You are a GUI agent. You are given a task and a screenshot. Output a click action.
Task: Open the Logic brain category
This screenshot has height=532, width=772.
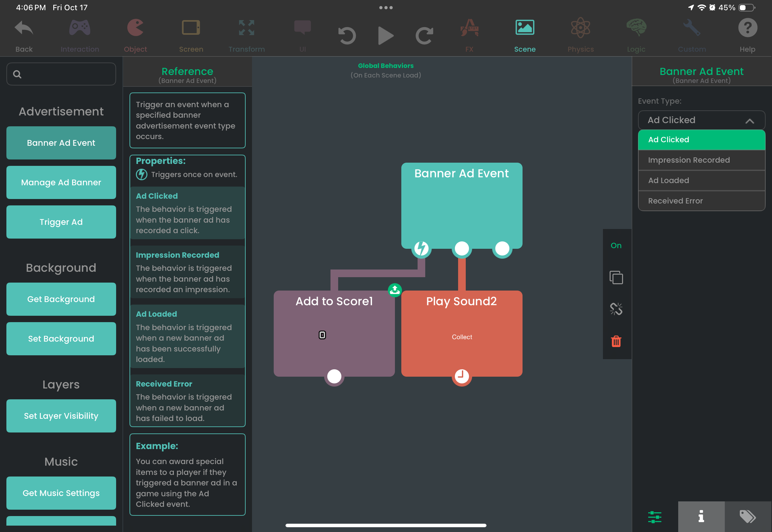coord(636,29)
